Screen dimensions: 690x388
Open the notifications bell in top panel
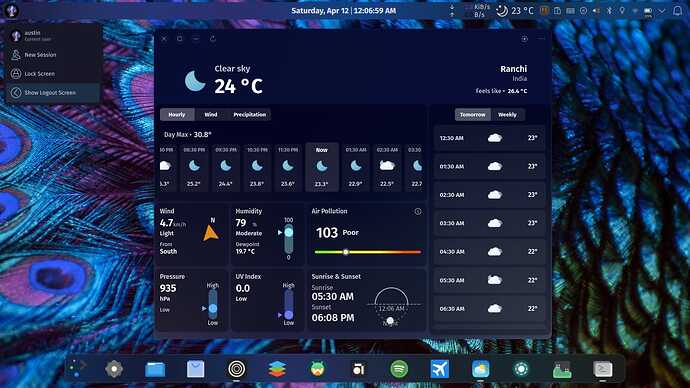click(677, 11)
